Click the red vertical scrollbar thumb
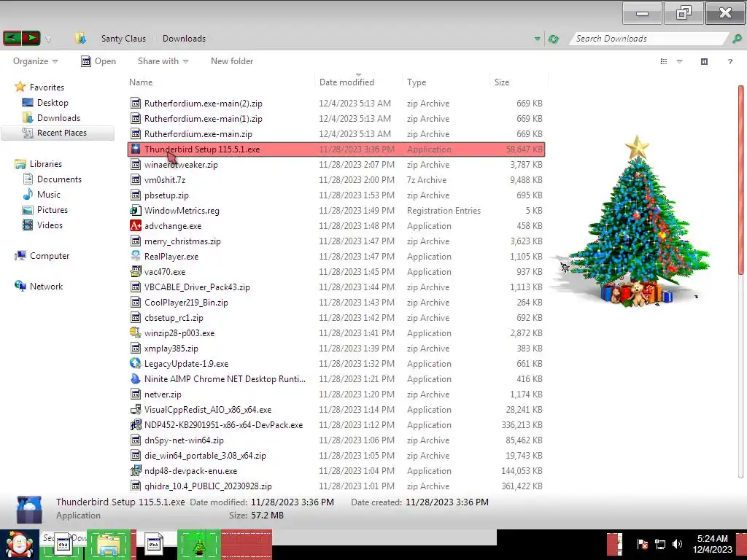This screenshot has height=560, width=747. 741,180
